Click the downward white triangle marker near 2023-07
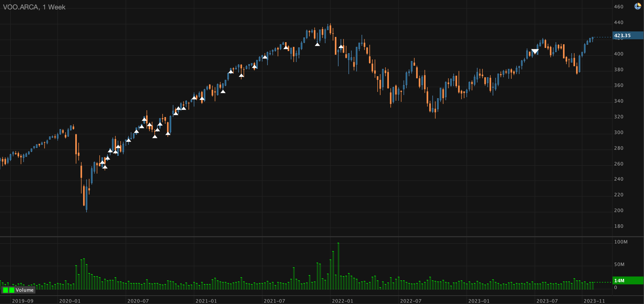644x304 pixels. [x=535, y=51]
